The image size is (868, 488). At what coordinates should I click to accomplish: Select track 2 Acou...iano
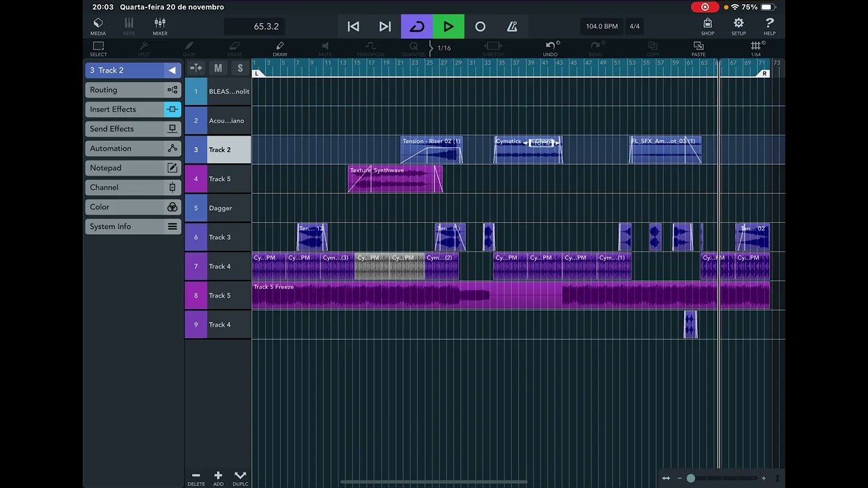click(x=218, y=121)
